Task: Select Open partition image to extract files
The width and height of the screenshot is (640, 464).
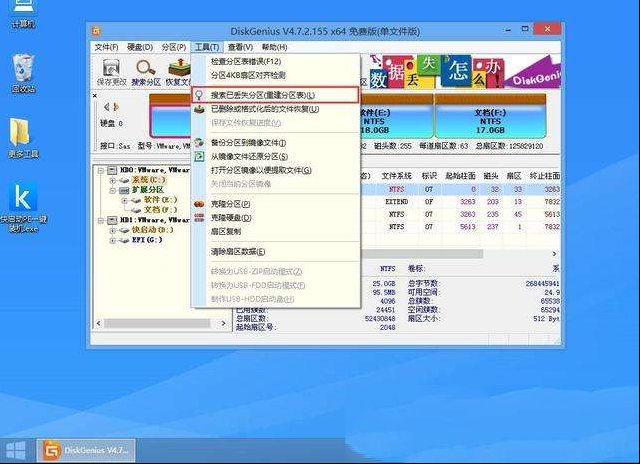Action: coord(276,170)
